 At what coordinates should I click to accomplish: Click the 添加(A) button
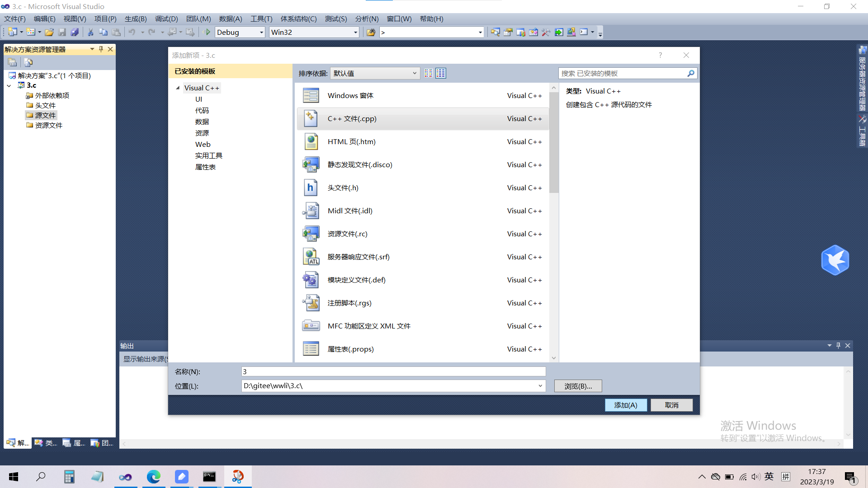[x=626, y=405]
